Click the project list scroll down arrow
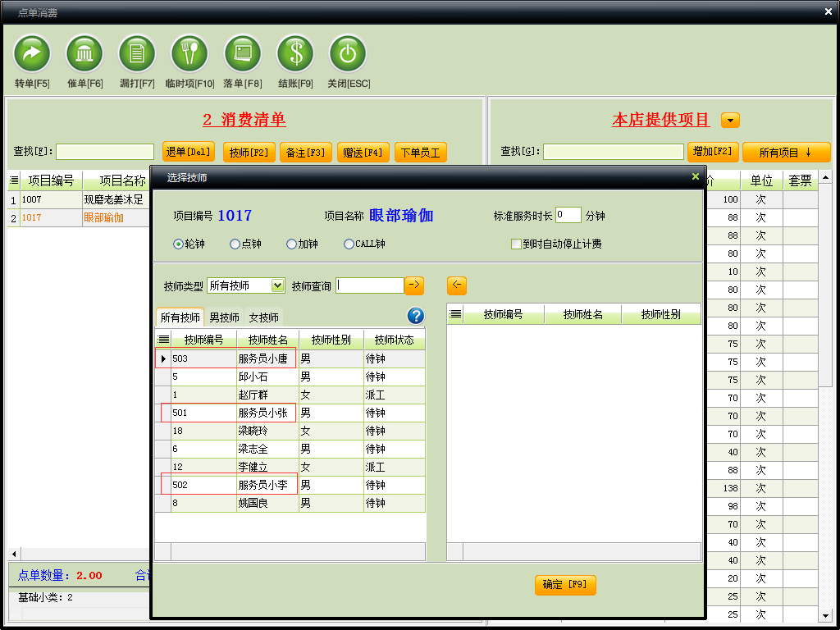Screen dimensions: 840x630 pyautogui.click(x=825, y=616)
